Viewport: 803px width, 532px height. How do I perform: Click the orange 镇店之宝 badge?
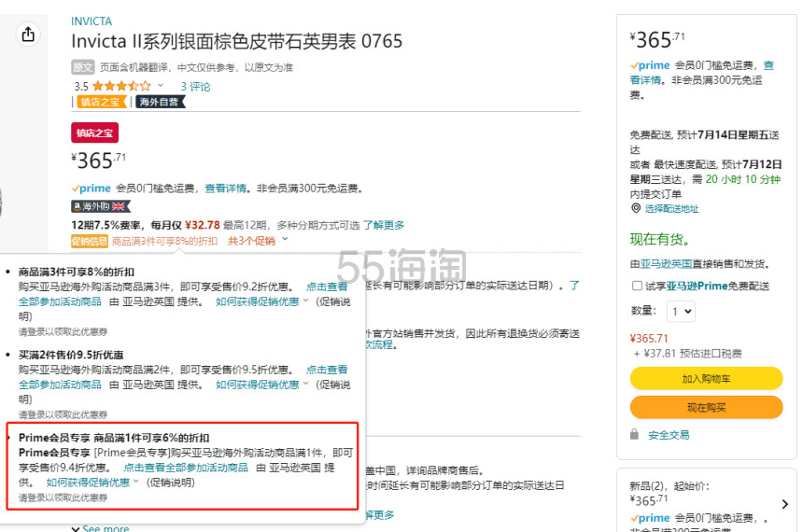coord(102,102)
